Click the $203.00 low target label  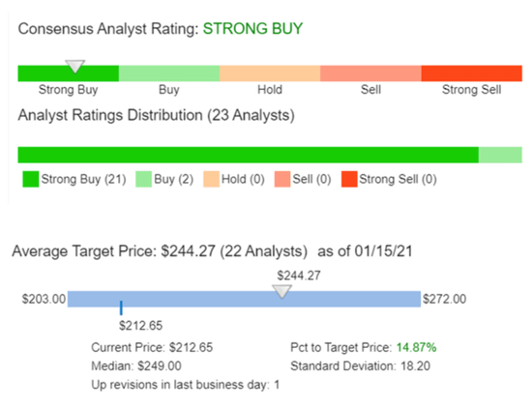(44, 299)
